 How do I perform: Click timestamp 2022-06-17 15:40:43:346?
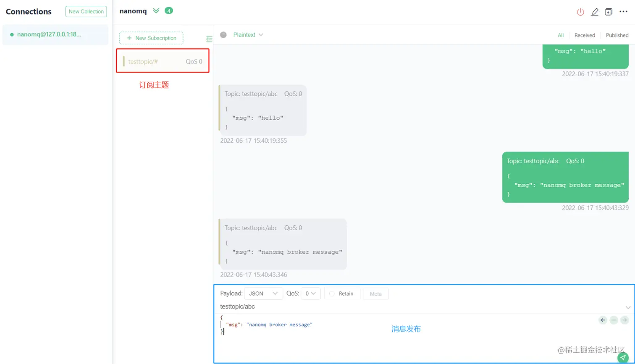tap(254, 275)
